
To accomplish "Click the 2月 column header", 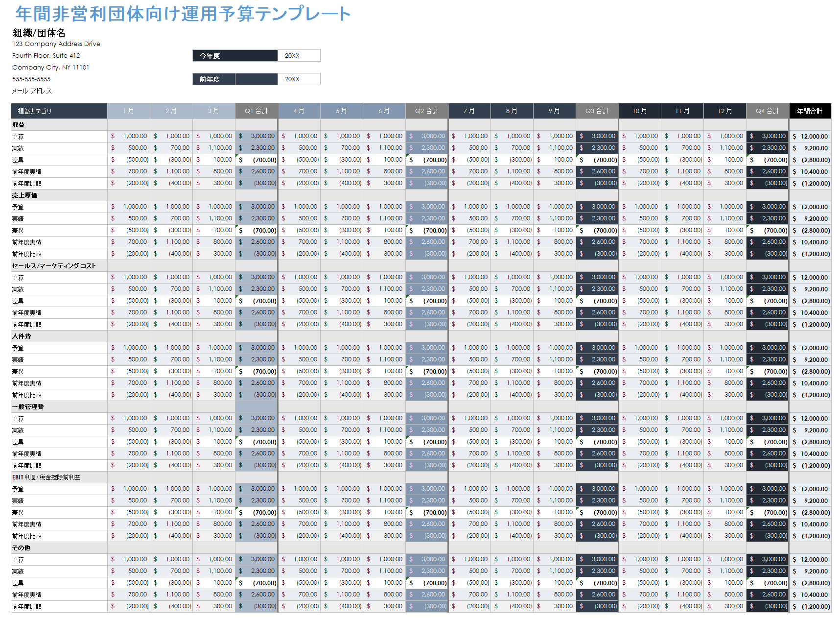I will (x=171, y=111).
